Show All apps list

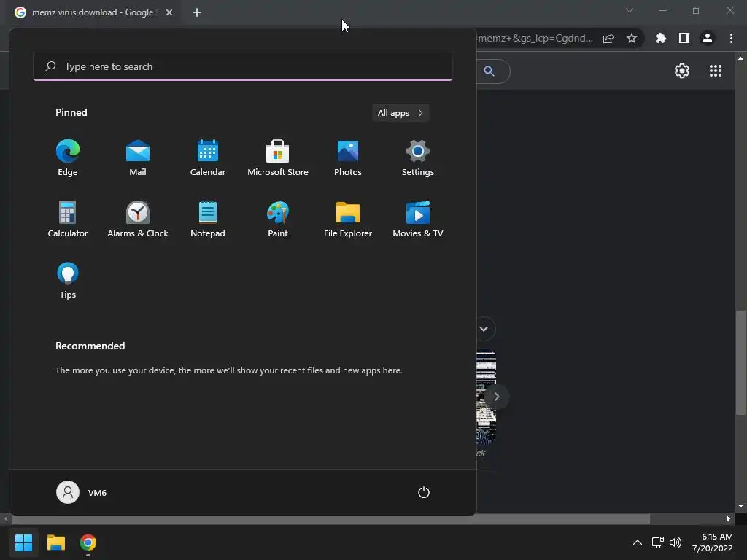pos(400,113)
